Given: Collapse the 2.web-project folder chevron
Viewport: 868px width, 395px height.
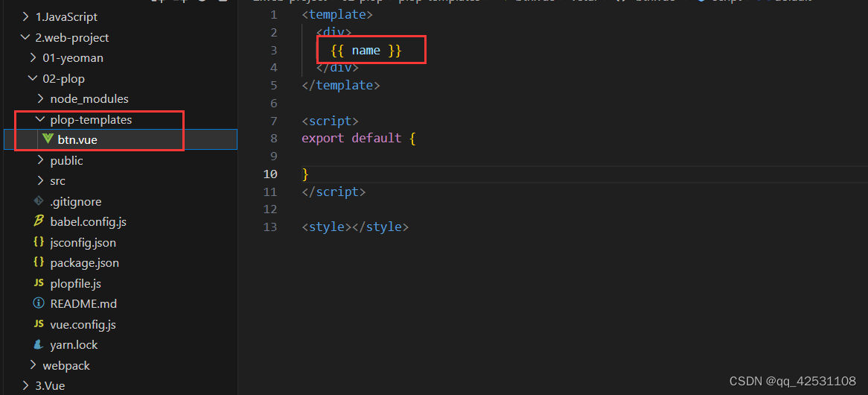Looking at the screenshot, I should coord(25,38).
